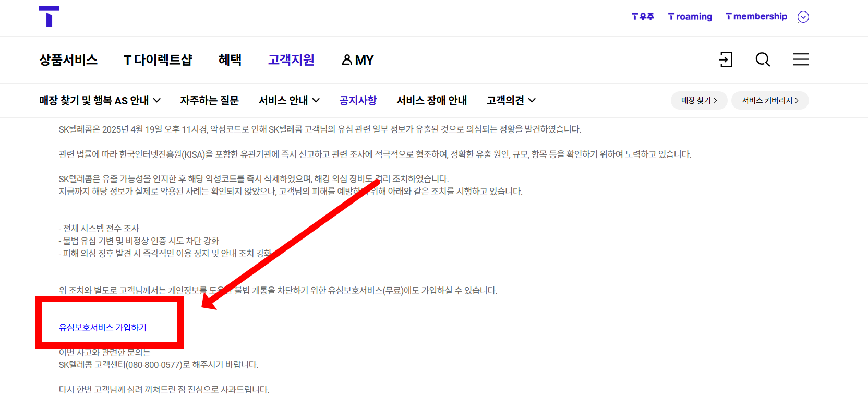Open the 상품서비스 menu
Viewport: 868px width, 406px height.
tap(68, 60)
